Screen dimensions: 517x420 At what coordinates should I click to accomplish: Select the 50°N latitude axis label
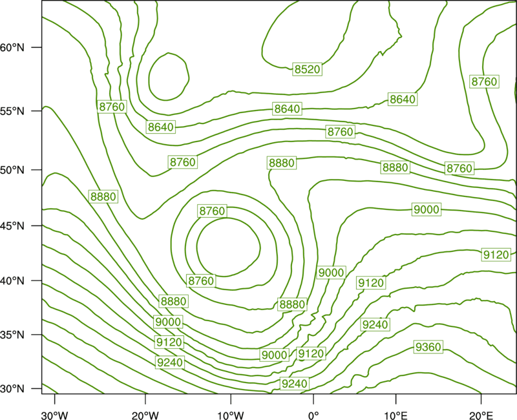[12, 170]
